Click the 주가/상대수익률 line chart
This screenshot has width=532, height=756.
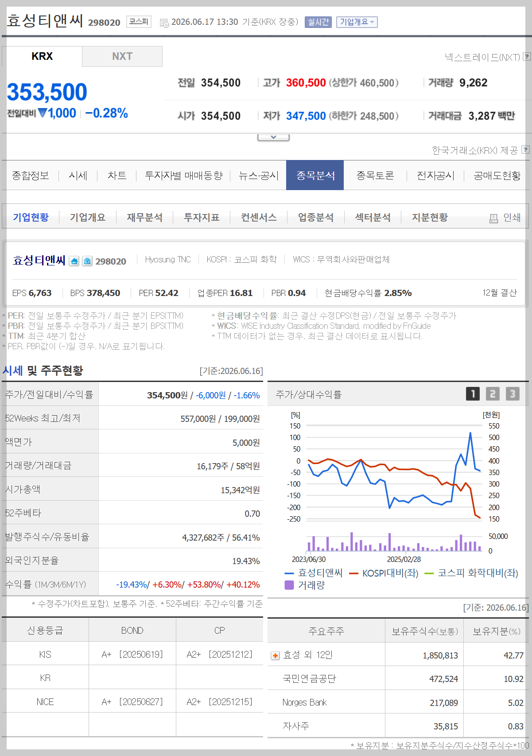tap(394, 472)
